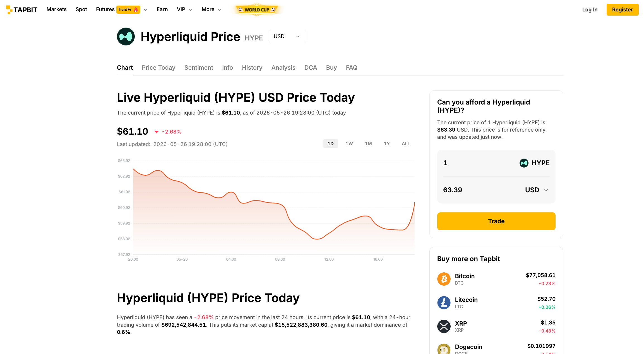Expand the More menu in navigation
The width and height of the screenshot is (644, 354).
click(x=212, y=9)
